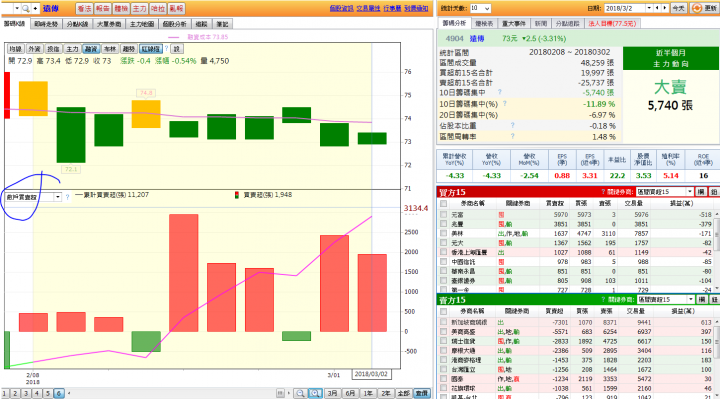The height and width of the screenshot is (399, 720).
Task: Toggle the 趨勢 chart overlay
Action: (x=129, y=49)
